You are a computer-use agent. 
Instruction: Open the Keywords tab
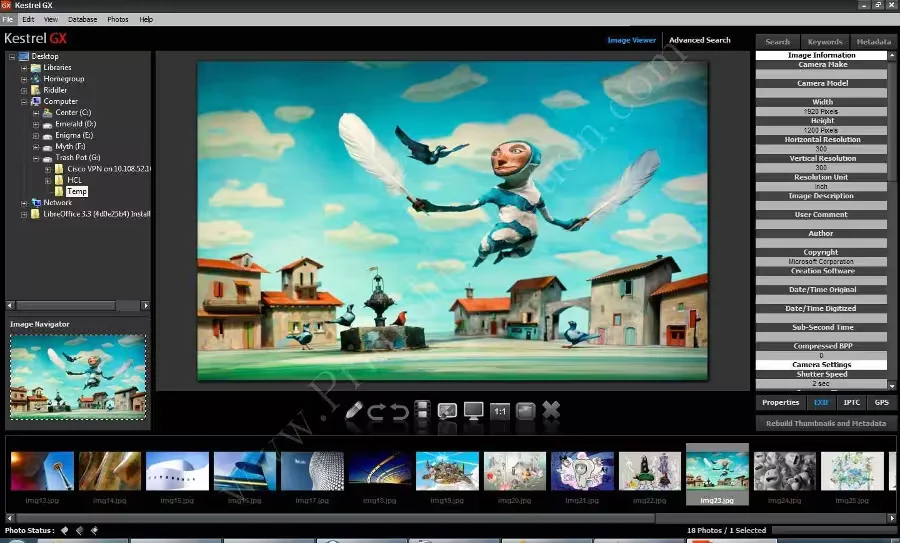coord(825,42)
